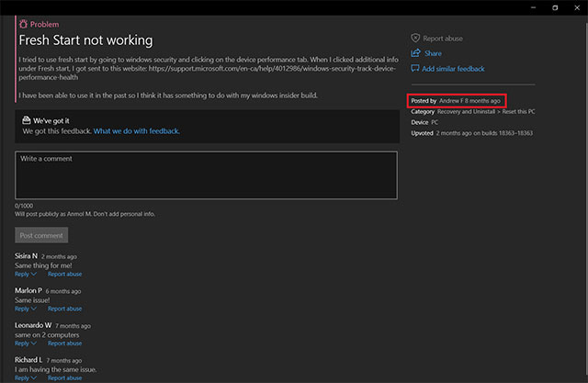Click the poster name Andrew F
588x383 pixels.
pos(451,99)
